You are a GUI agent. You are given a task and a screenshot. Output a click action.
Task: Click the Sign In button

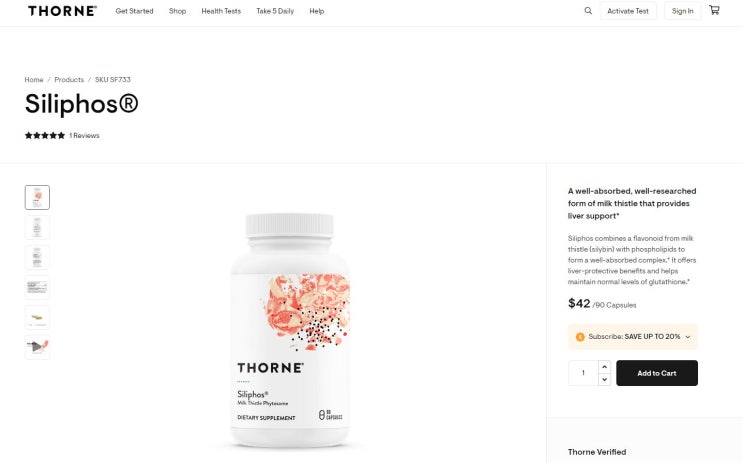(x=682, y=11)
